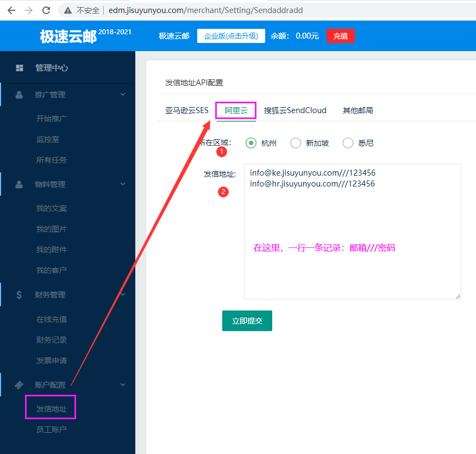Click the 发信地址API配置 heading

coord(195,83)
